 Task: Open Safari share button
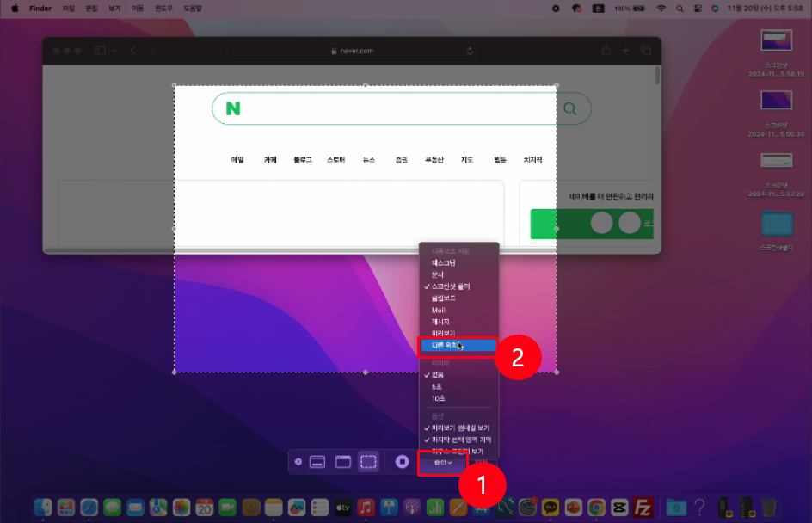pos(606,50)
